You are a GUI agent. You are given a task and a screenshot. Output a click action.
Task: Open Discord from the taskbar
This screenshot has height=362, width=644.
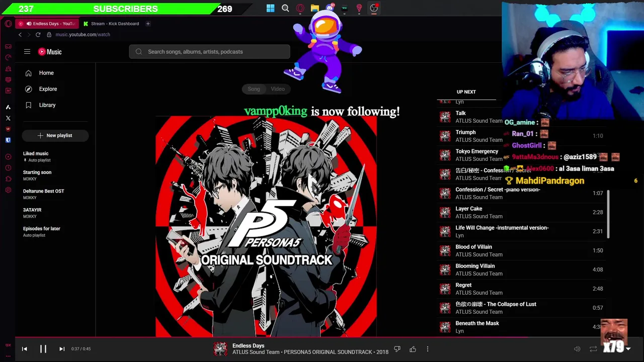click(330, 8)
